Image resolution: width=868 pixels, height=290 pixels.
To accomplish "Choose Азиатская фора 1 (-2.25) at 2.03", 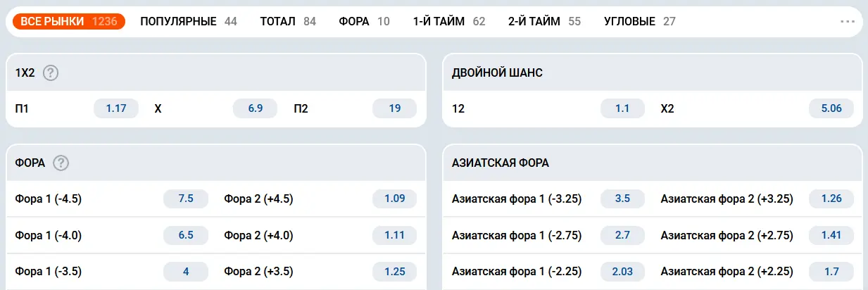I will [x=622, y=272].
